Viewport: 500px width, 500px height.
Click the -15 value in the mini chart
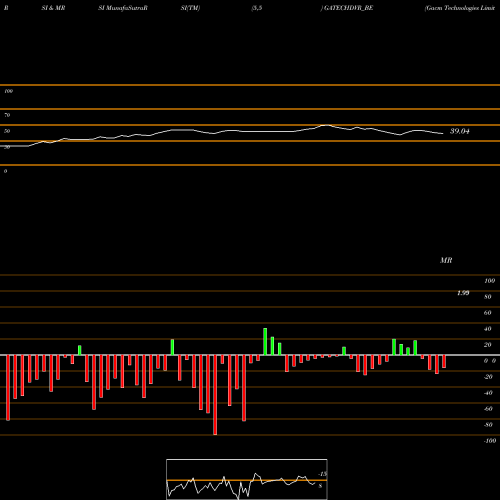point(322,474)
